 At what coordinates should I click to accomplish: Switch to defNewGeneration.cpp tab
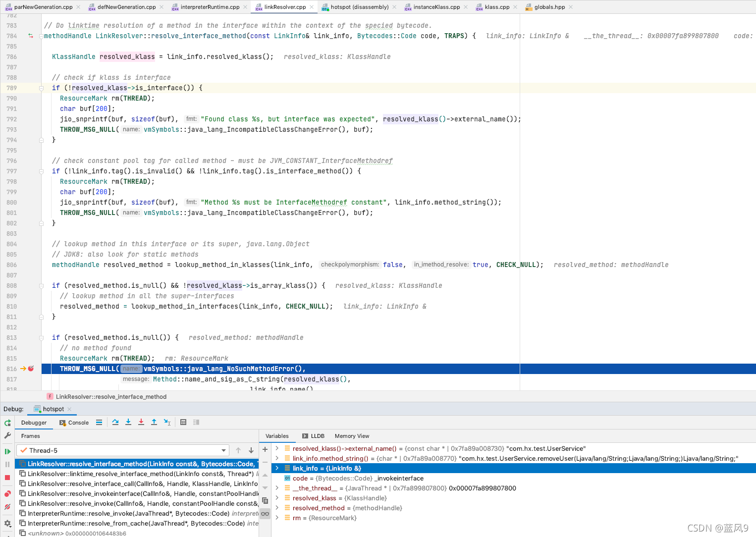[126, 7]
